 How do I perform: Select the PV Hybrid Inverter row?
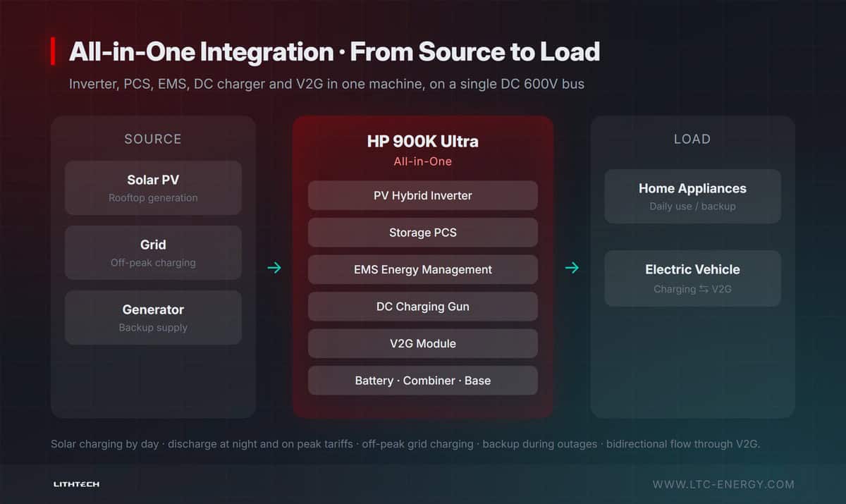pyautogui.click(x=423, y=195)
